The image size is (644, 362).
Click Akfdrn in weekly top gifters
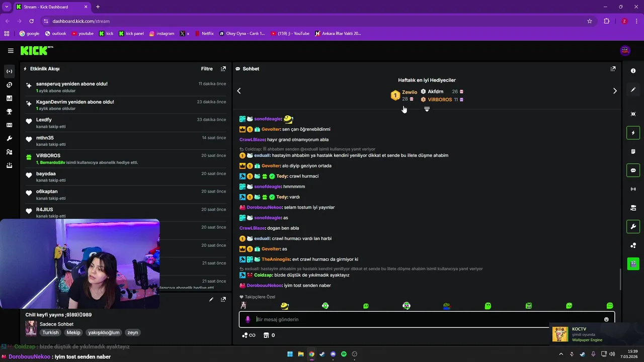coord(435,92)
